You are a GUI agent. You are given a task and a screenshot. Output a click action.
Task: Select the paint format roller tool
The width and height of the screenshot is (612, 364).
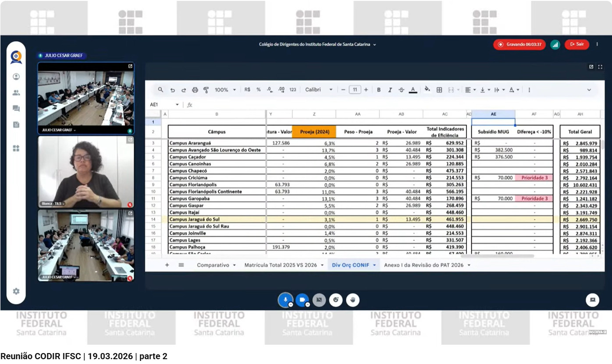point(206,90)
